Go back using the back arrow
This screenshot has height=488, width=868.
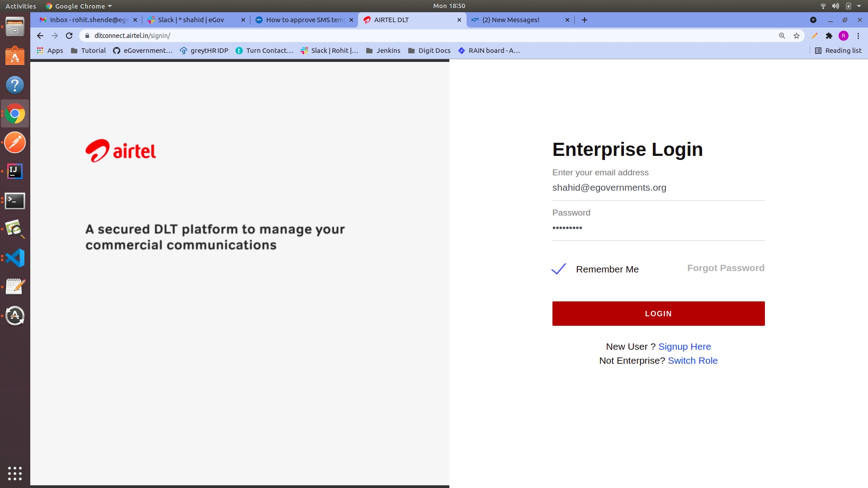click(40, 36)
